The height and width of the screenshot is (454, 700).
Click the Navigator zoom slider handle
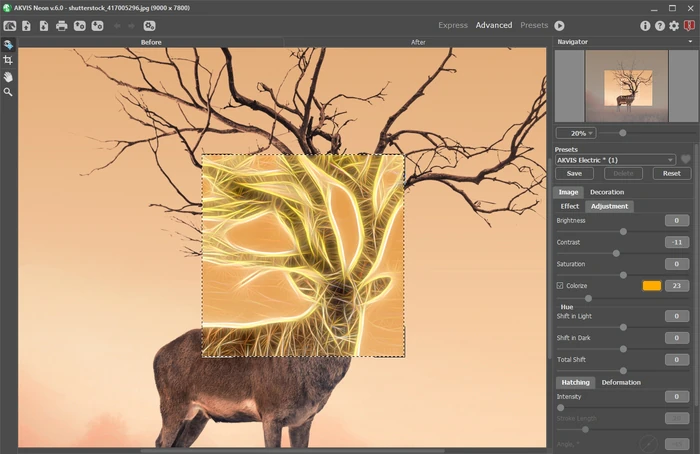pyautogui.click(x=622, y=133)
